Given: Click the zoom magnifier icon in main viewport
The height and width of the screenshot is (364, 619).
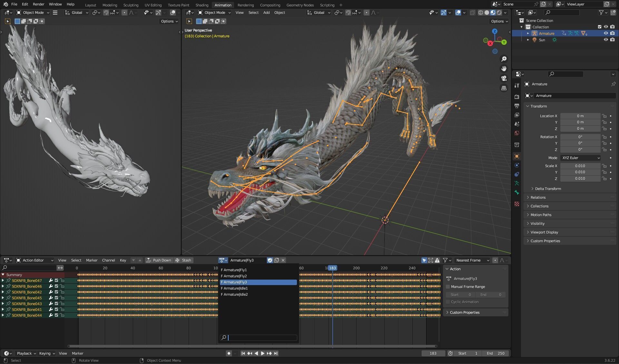Looking at the screenshot, I should [x=504, y=59].
